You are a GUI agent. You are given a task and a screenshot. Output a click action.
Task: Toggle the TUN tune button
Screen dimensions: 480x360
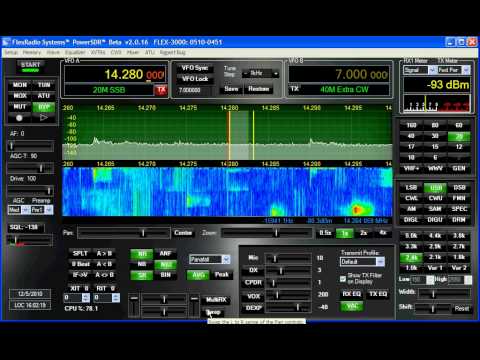pos(44,85)
